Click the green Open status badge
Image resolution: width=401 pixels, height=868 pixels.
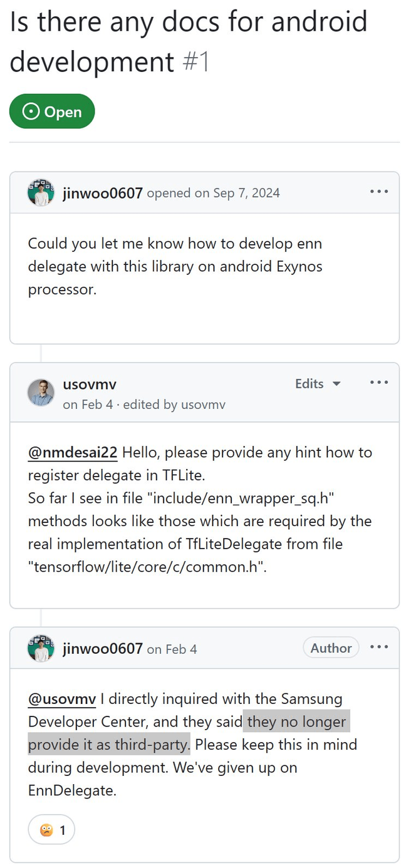point(52,111)
